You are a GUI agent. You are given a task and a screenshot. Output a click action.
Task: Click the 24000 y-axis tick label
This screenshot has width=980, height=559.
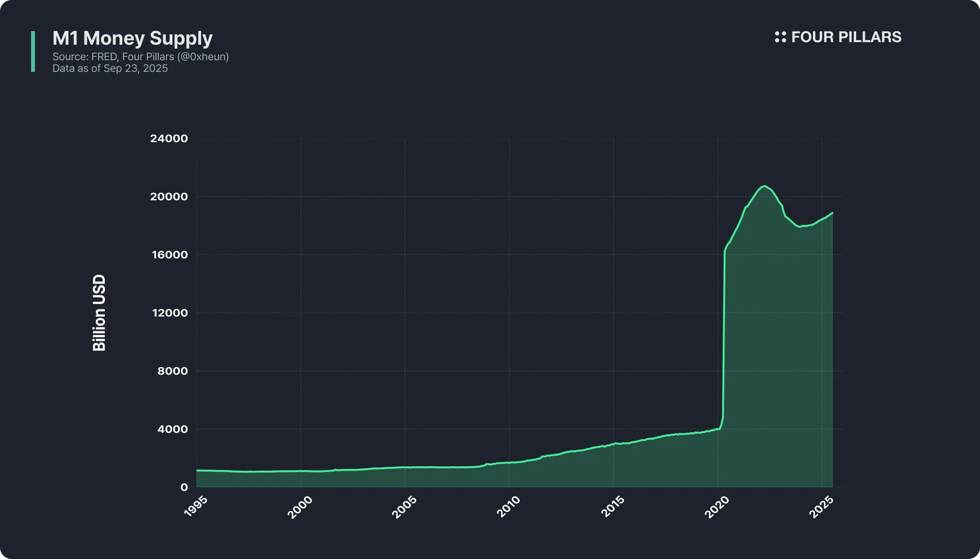(x=169, y=139)
